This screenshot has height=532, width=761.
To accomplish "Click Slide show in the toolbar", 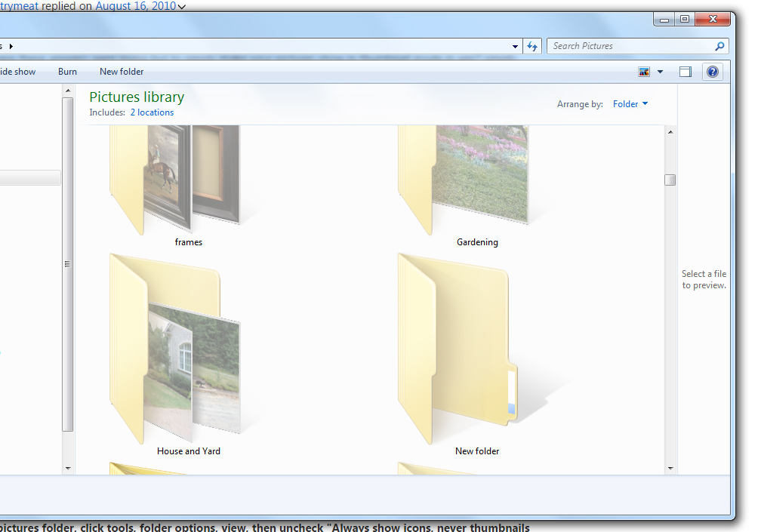I will tap(17, 72).
